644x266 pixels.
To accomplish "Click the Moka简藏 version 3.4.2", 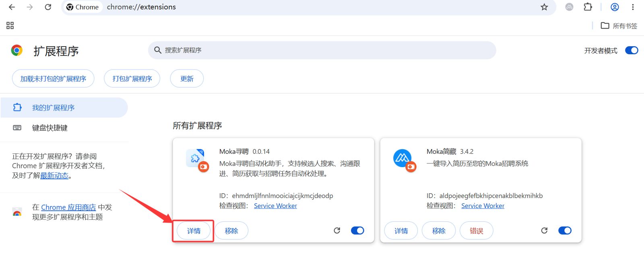I will tap(467, 151).
